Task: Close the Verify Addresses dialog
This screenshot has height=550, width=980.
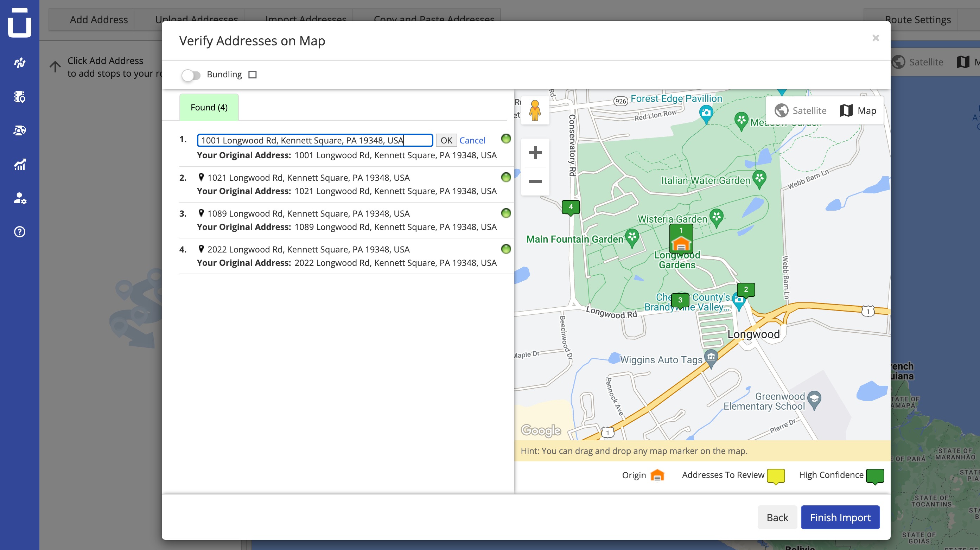Action: pyautogui.click(x=876, y=38)
